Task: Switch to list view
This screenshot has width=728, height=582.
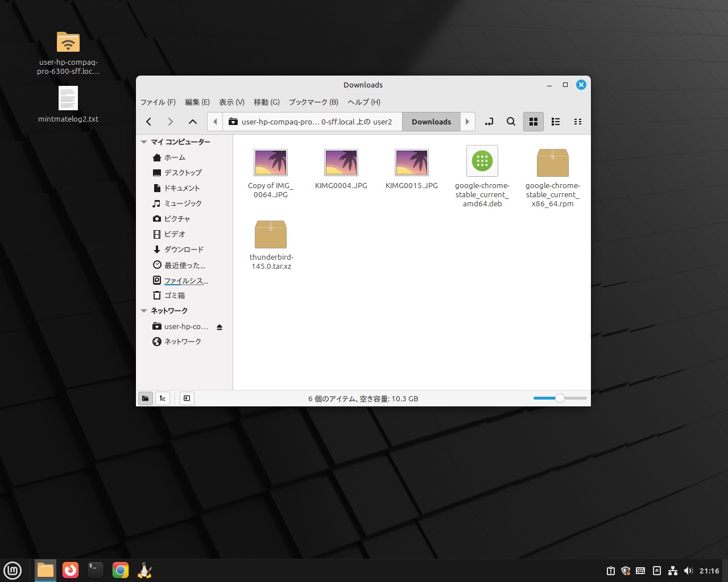Action: (x=556, y=122)
